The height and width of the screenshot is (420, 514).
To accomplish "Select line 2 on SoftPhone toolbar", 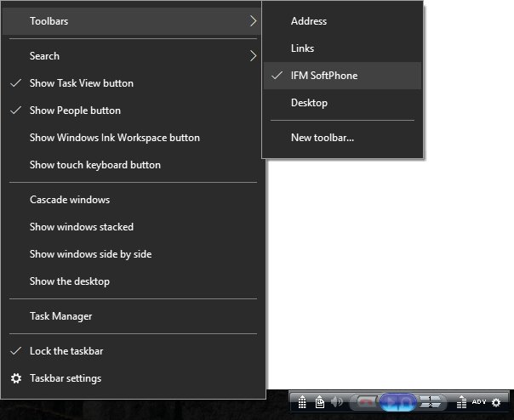I will click(431, 406).
